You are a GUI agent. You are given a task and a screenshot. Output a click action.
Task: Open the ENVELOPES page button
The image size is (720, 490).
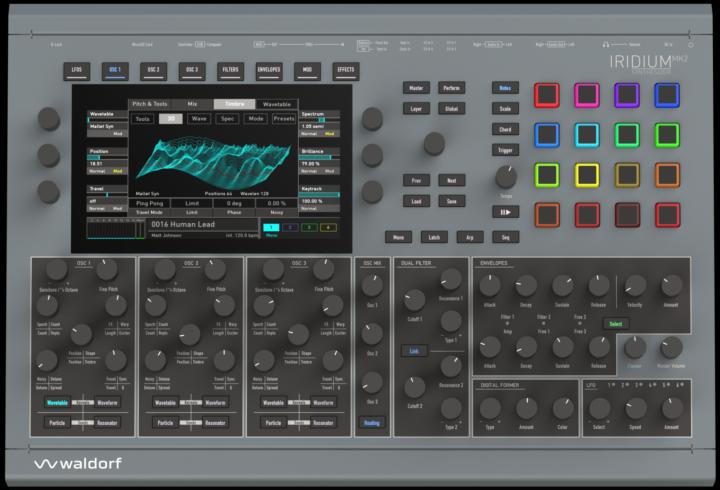(x=269, y=71)
